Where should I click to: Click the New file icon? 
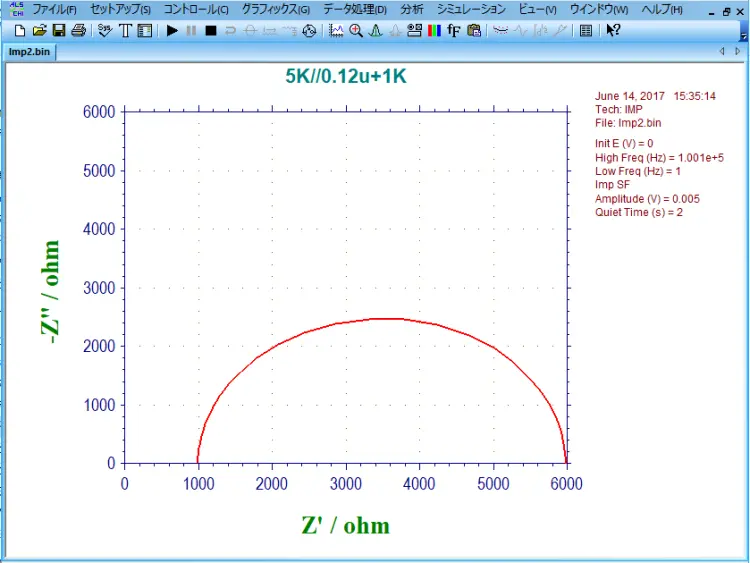[20, 31]
